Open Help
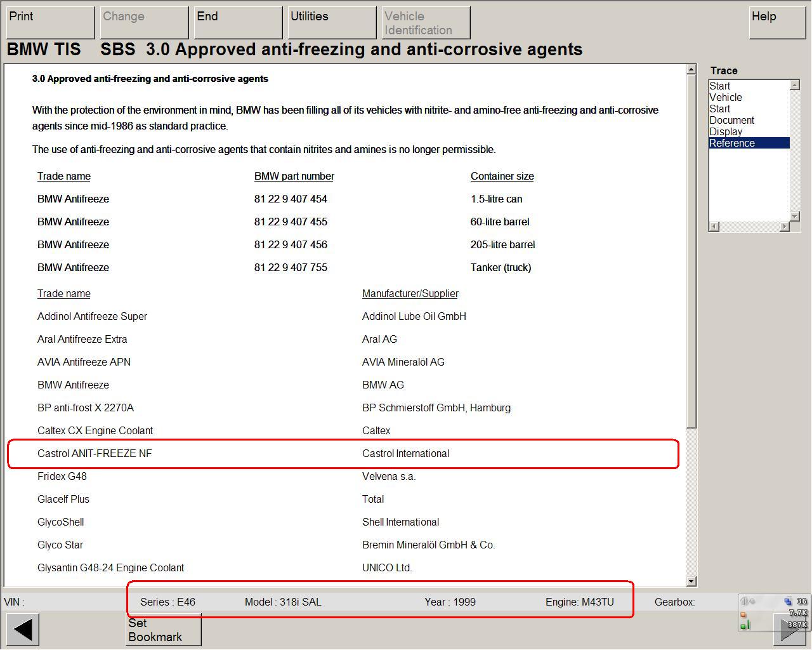 click(x=777, y=23)
